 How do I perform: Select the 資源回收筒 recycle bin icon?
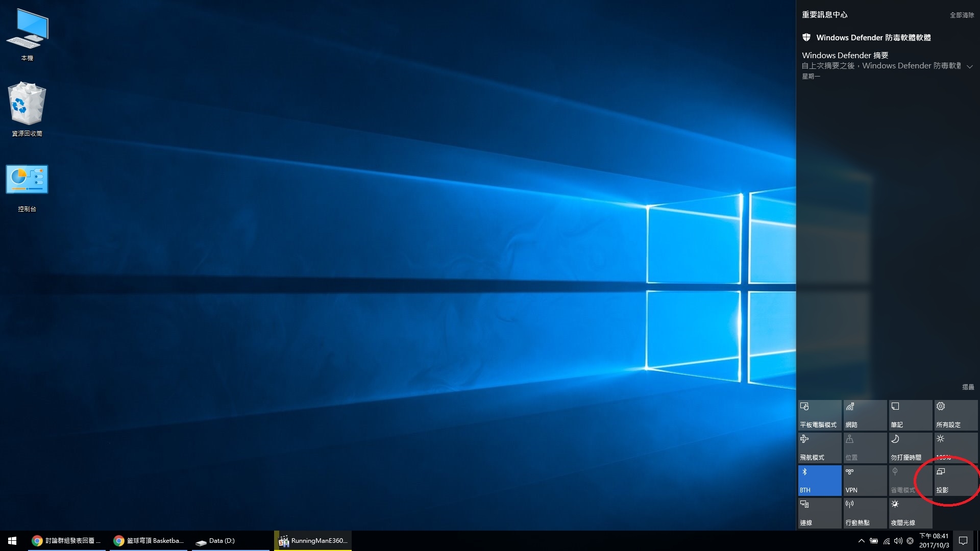[27, 109]
